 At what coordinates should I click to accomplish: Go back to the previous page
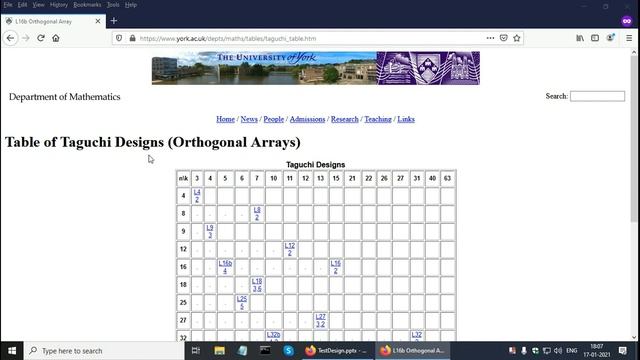tap(10, 38)
